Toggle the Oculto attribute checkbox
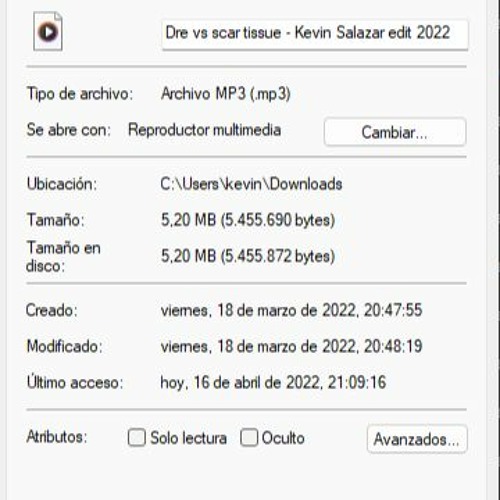This screenshot has width=500, height=500. point(249,437)
